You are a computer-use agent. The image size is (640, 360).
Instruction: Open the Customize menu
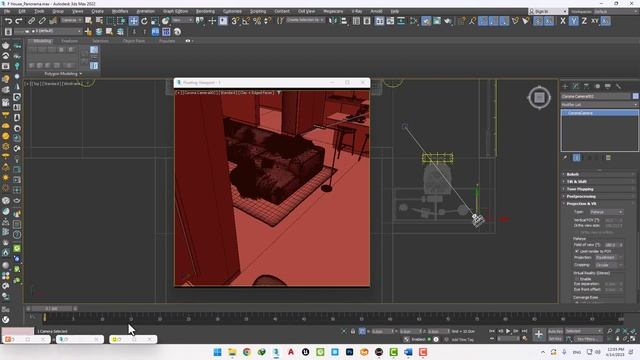click(232, 11)
